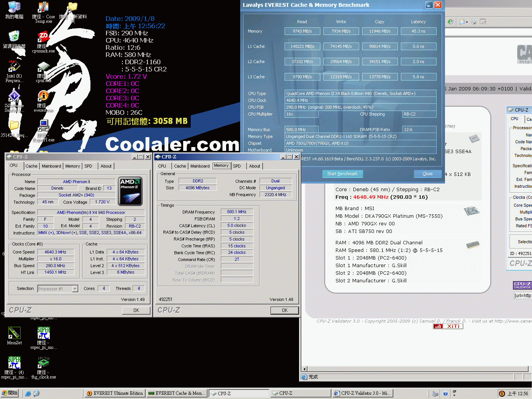
Task: Open the Cache tab in the CPU-Z processor window
Action: pyautogui.click(x=32, y=166)
